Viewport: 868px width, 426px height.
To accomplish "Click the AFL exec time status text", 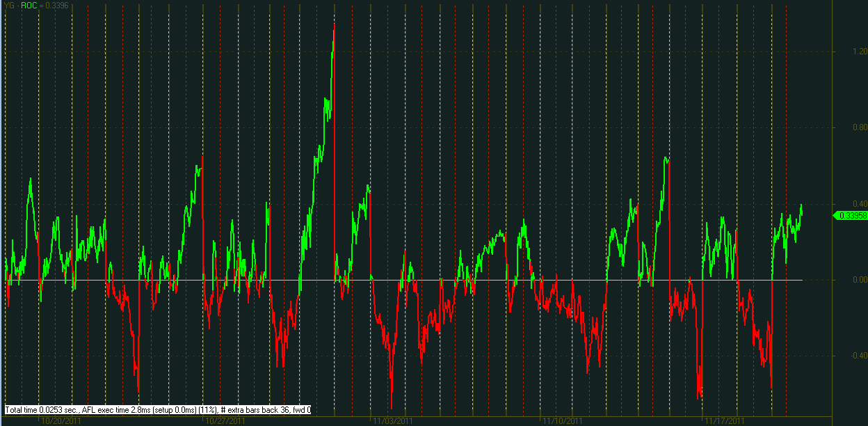I will tap(158, 410).
